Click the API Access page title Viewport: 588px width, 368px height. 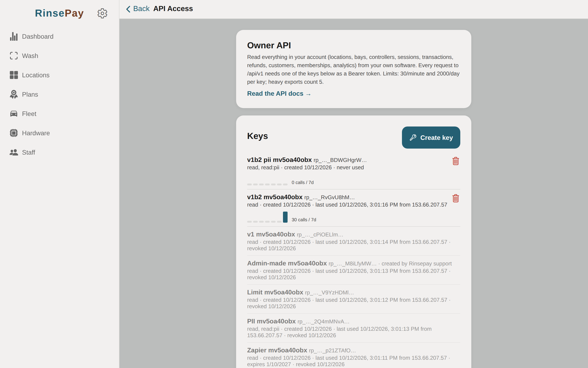(173, 9)
